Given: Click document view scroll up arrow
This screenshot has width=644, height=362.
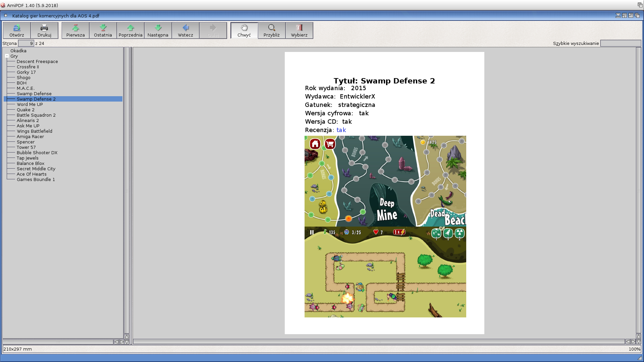Looking at the screenshot, I should (639, 337).
